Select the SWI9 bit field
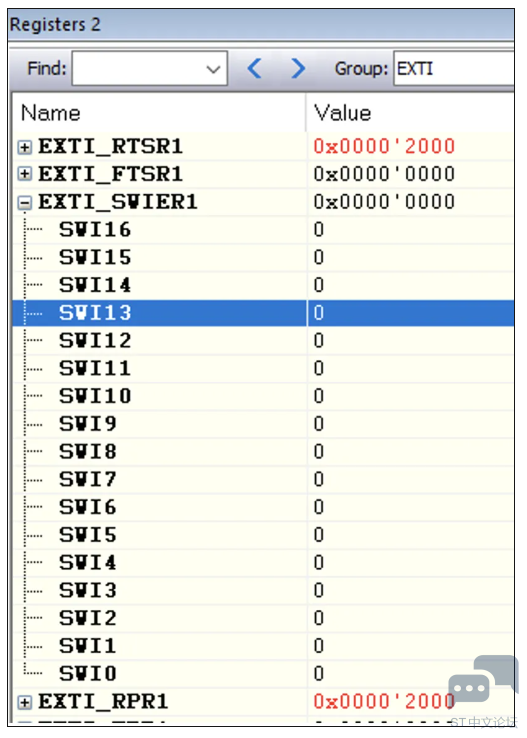 tap(88, 424)
